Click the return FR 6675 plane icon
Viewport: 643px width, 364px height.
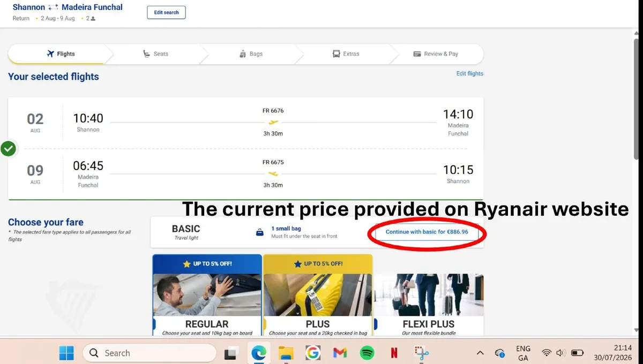click(273, 173)
